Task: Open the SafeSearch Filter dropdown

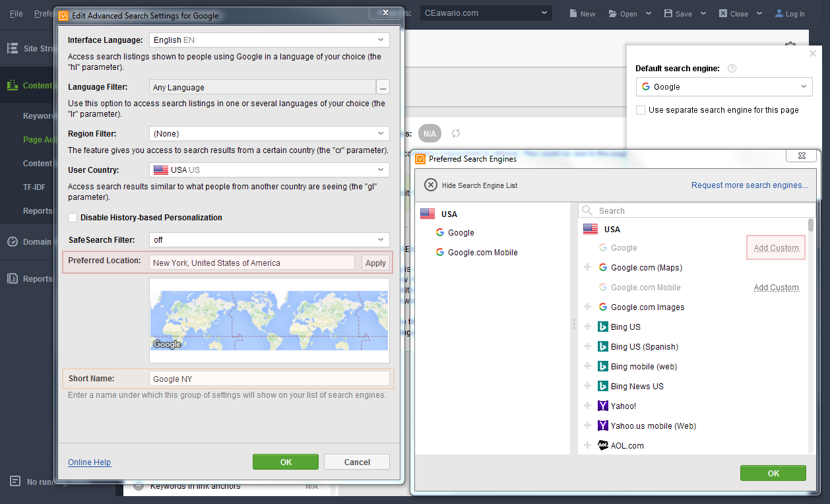Action: point(269,239)
